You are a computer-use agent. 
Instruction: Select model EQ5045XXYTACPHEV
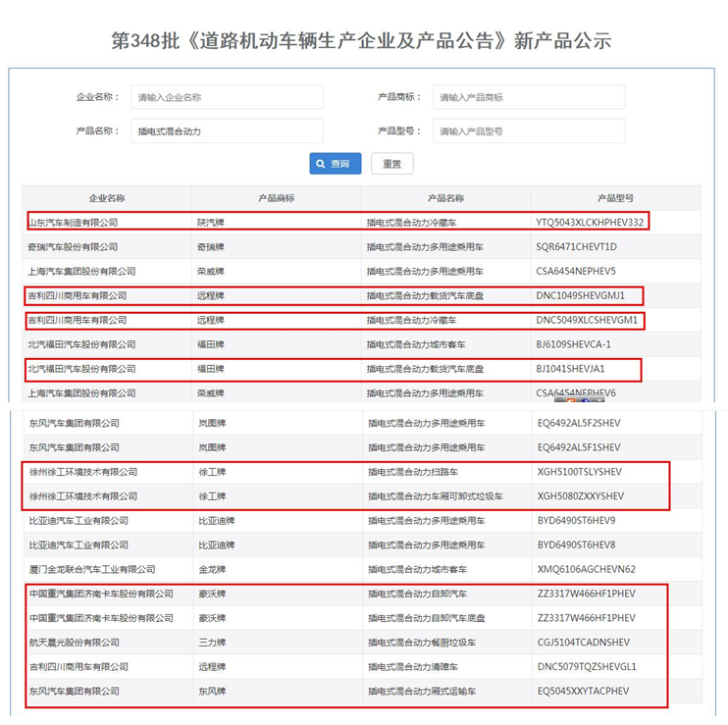[x=583, y=691]
